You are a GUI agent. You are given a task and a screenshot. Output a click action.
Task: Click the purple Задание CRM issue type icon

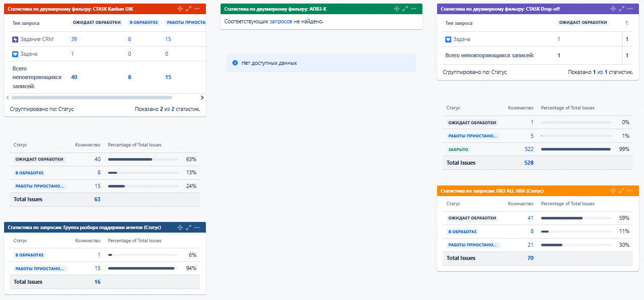[x=15, y=40]
